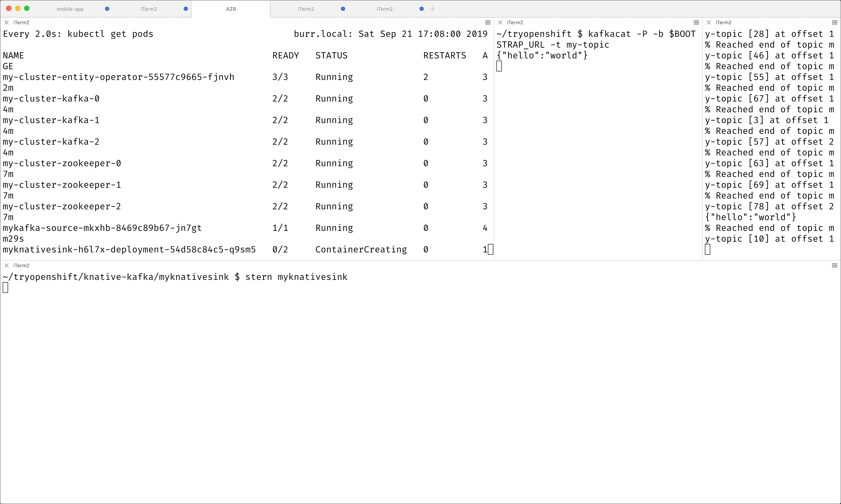Viewport: 841px width, 504px height.
Task: Close the topic consumer output pane
Action: click(708, 22)
